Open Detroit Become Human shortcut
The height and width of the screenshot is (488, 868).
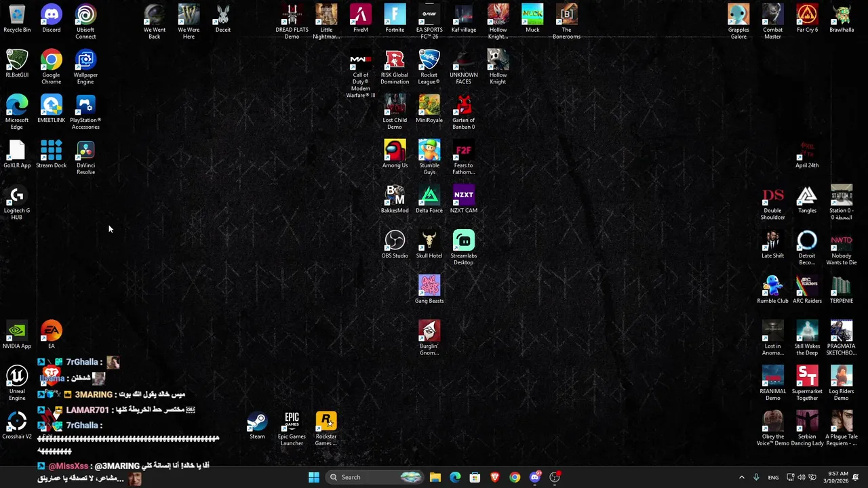point(807,248)
